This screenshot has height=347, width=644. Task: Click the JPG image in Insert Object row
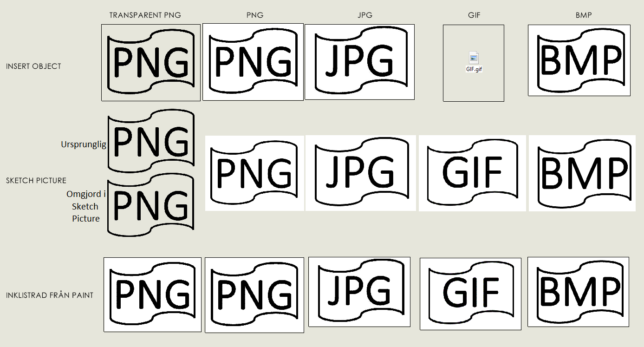359,62
